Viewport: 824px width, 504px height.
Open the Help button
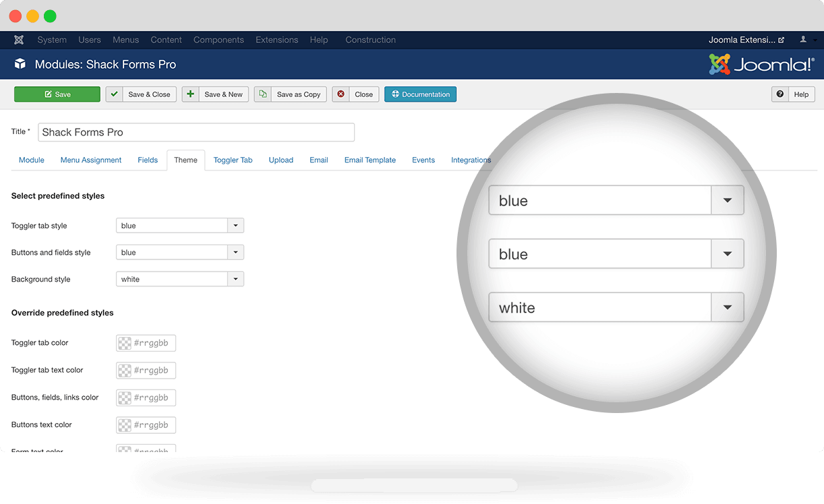[794, 94]
